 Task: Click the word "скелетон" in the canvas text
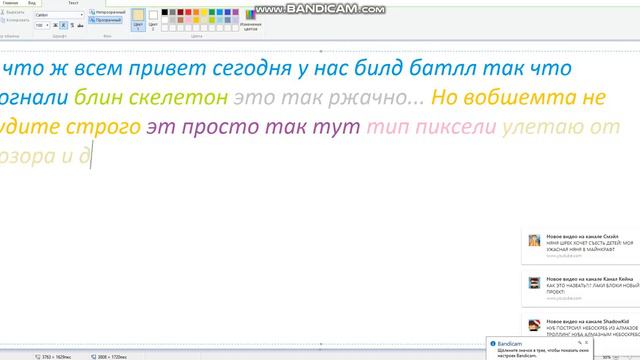178,97
